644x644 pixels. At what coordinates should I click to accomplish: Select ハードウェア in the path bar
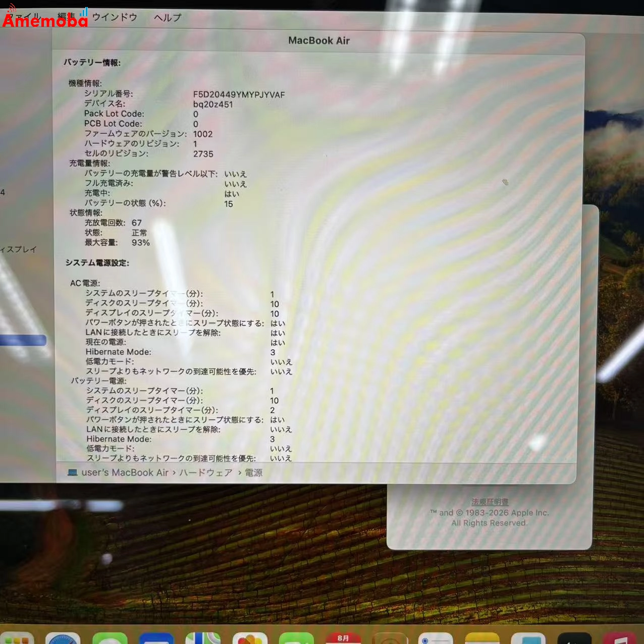tap(206, 472)
